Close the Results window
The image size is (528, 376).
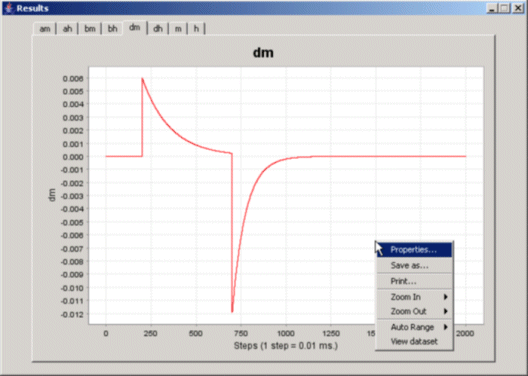pyautogui.click(x=518, y=8)
